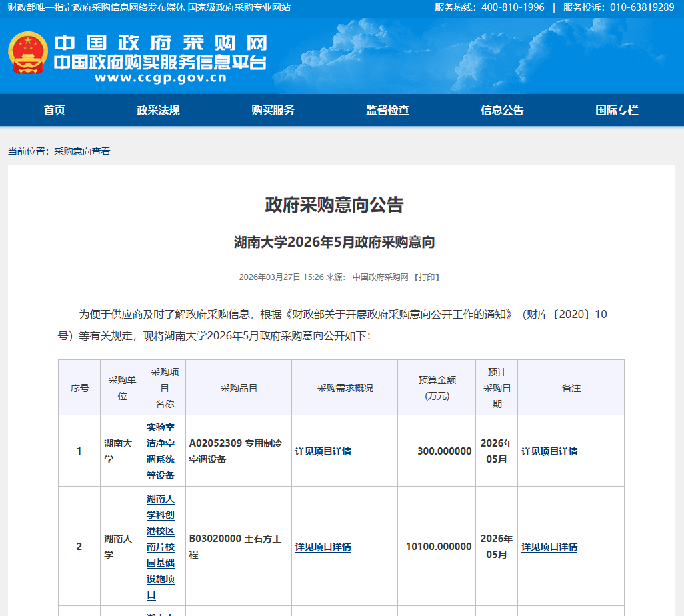
Task: Click the www.ccgp.gov.cn URL text
Action: (x=161, y=77)
